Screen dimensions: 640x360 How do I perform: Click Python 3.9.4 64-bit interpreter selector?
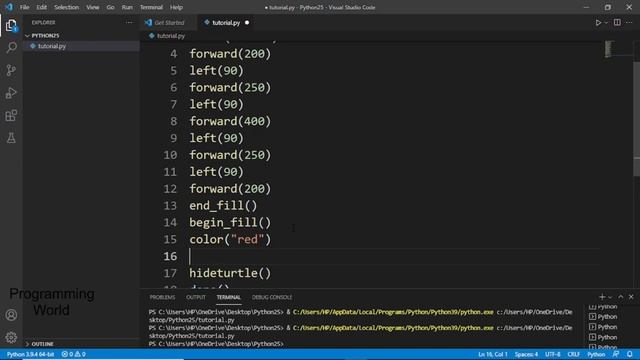click(x=30, y=354)
